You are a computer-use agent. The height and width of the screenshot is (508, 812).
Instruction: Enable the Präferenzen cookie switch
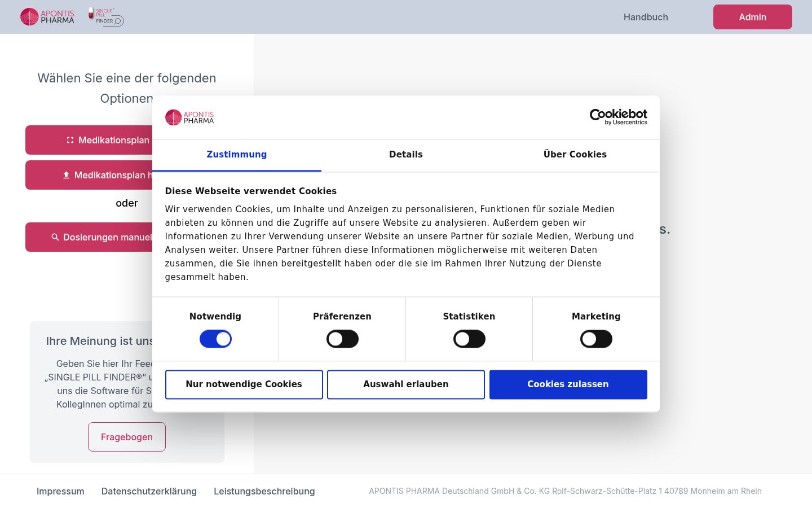(342, 339)
